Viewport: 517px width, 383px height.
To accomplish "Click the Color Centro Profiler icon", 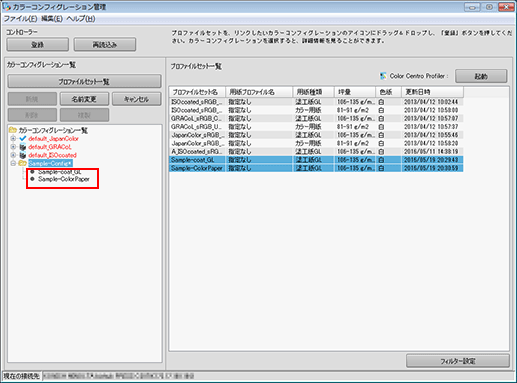I will [383, 76].
